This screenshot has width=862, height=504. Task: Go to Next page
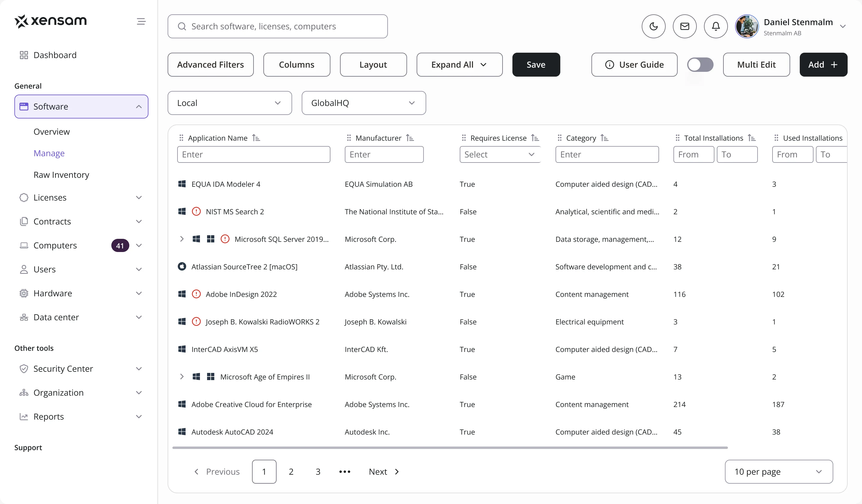coord(384,471)
